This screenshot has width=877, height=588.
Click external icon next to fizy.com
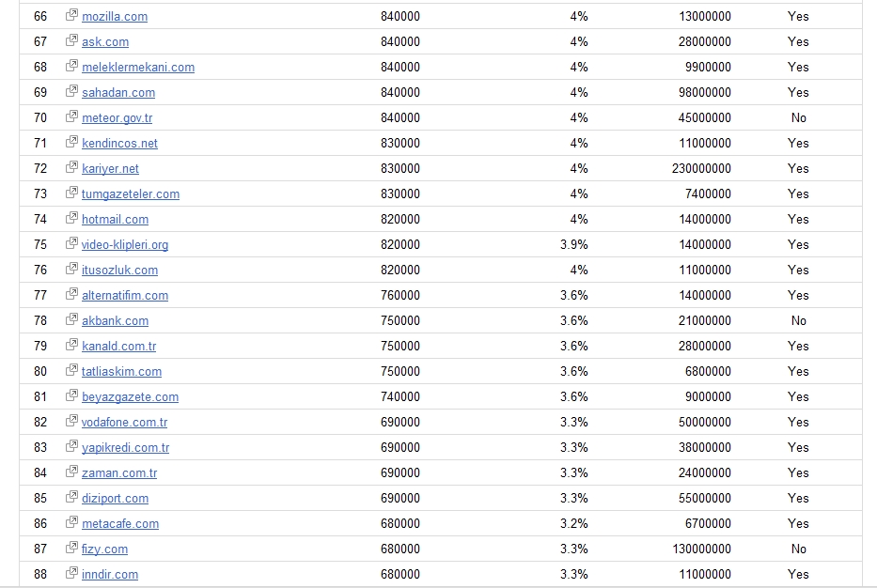[71, 548]
